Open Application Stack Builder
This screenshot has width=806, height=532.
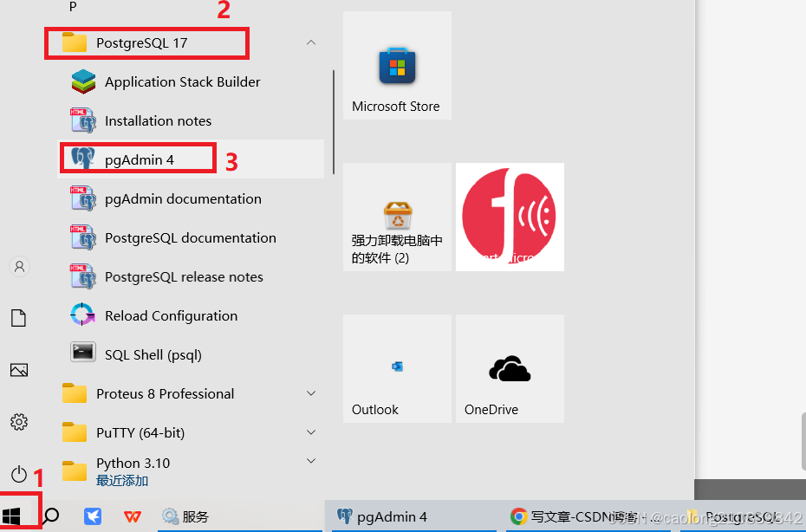coord(190,82)
